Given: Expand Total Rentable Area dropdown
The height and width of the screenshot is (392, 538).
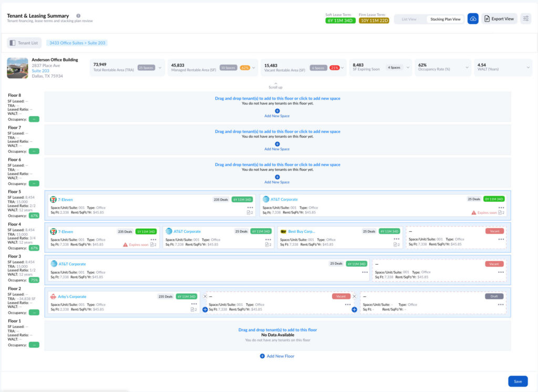Looking at the screenshot, I should [x=160, y=68].
